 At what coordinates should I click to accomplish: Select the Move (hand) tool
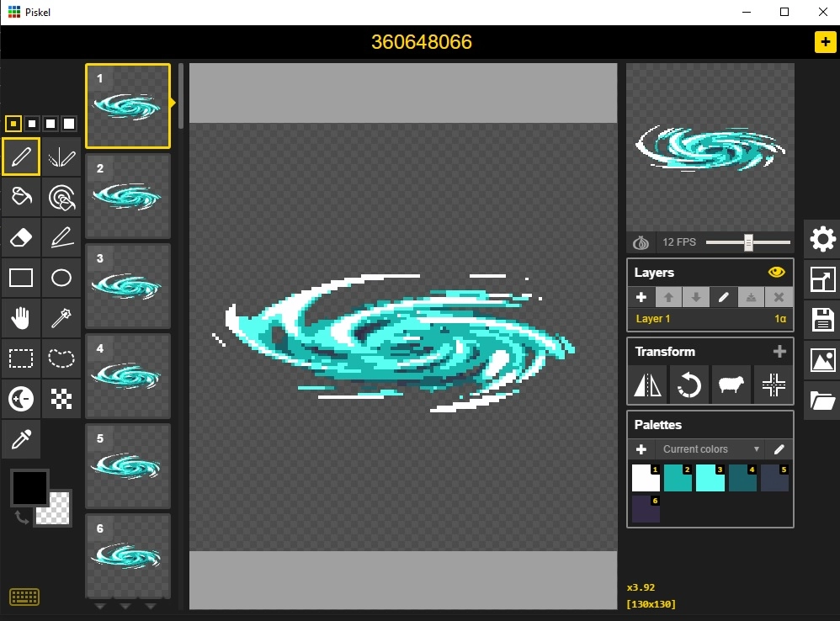21,318
